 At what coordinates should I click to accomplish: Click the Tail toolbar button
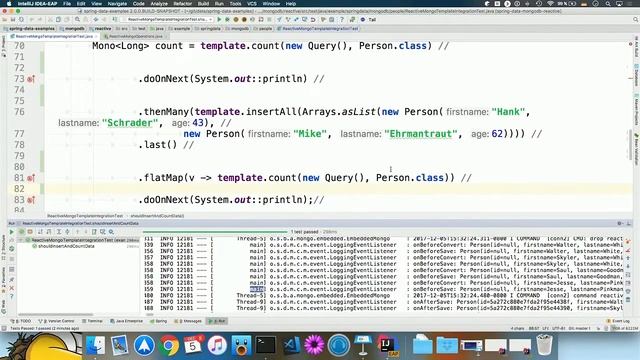(368, 19)
